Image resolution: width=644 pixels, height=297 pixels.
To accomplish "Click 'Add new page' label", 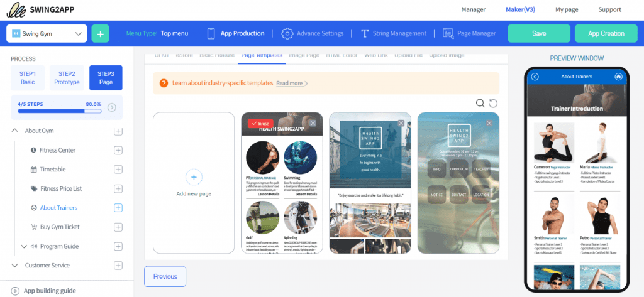I will pos(194,193).
